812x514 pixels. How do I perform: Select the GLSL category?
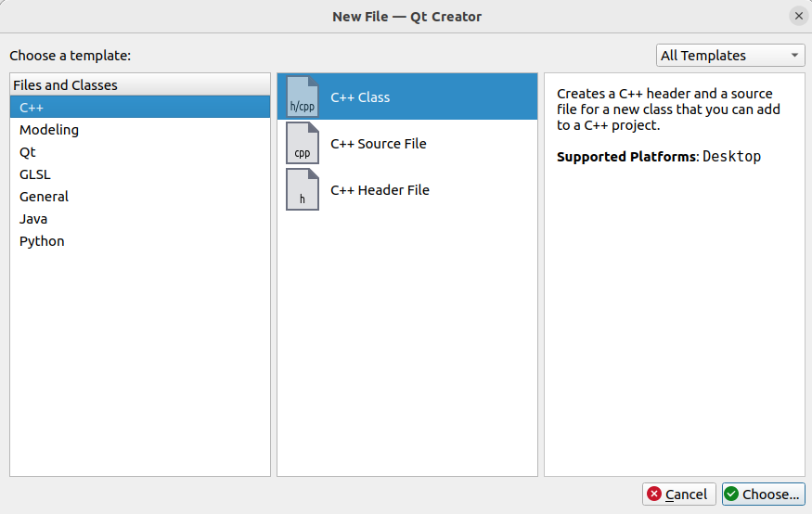[x=35, y=174]
